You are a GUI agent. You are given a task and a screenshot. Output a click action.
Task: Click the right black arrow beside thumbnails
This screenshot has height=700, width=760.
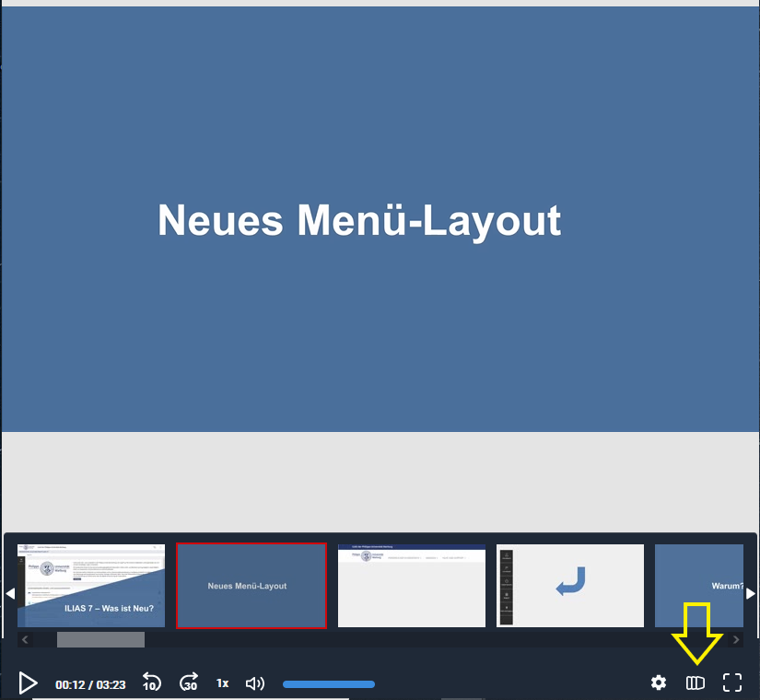coord(750,592)
